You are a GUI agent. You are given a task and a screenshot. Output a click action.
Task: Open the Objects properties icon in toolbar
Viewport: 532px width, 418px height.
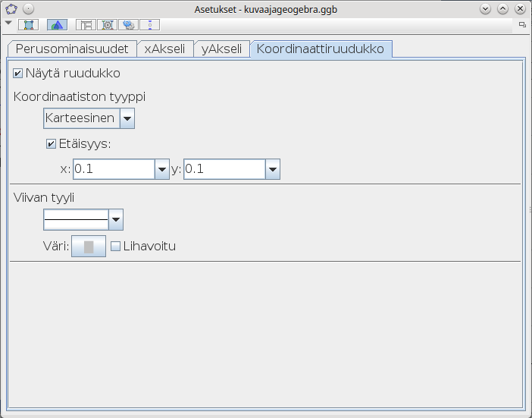coord(28,24)
